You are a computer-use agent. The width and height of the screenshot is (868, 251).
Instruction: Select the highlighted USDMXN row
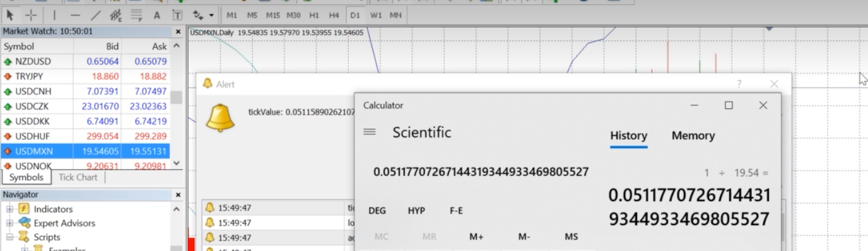[85, 151]
